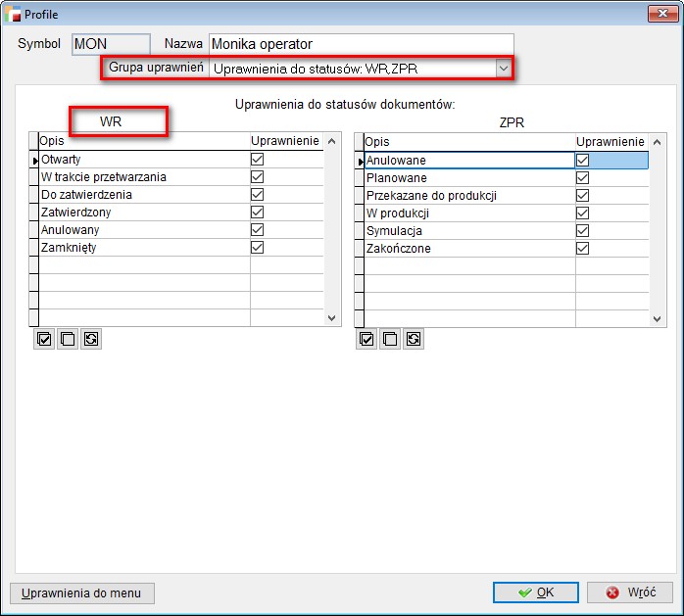Image resolution: width=684 pixels, height=616 pixels.
Task: Click deselect-all icon under WR table
Action: point(68,339)
